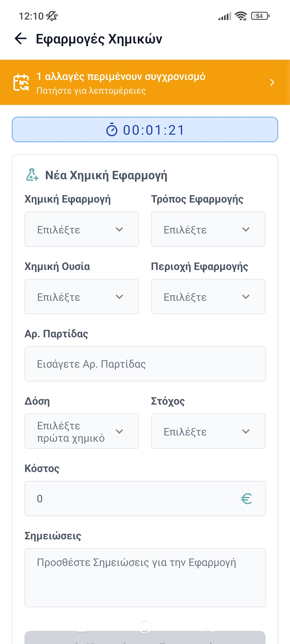Viewport: 290px width, 644px height.
Task: Tap the Κόστος amount field
Action: click(134, 499)
